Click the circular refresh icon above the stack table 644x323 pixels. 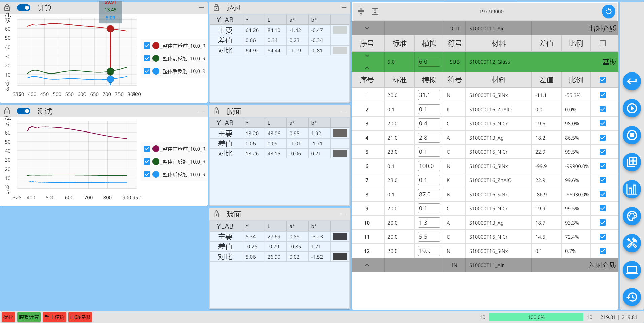(x=608, y=11)
